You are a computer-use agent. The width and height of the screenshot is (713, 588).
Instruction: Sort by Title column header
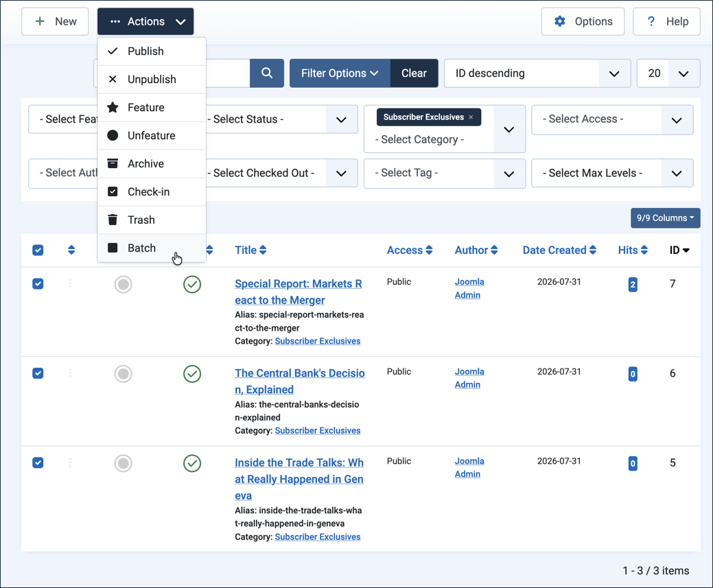tap(250, 250)
